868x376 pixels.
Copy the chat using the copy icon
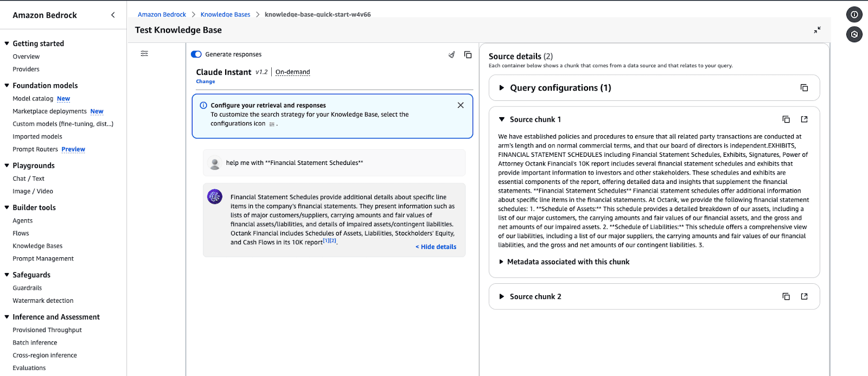coord(468,55)
